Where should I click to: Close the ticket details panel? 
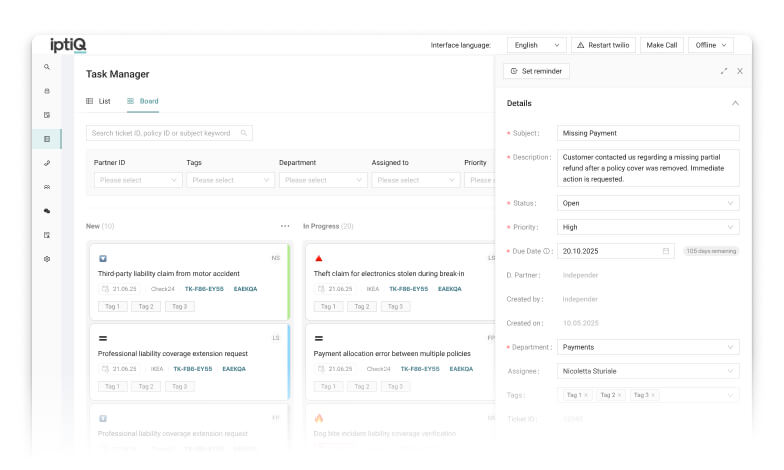(x=740, y=71)
